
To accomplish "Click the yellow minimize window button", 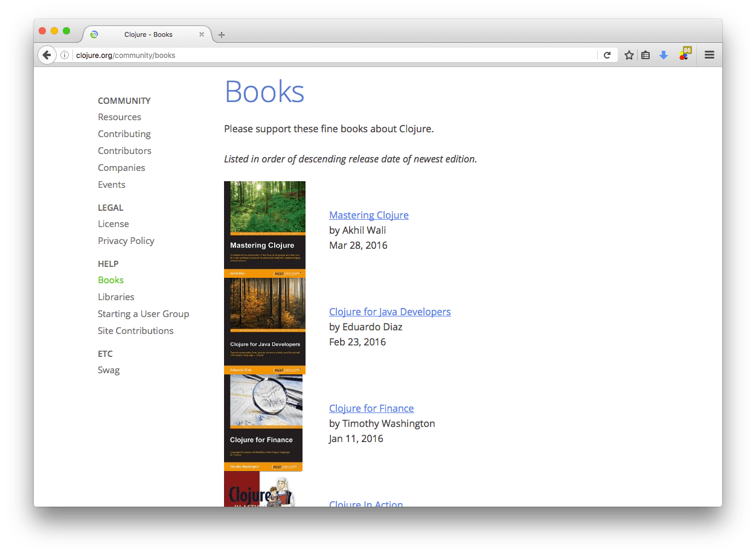I will [x=54, y=31].
